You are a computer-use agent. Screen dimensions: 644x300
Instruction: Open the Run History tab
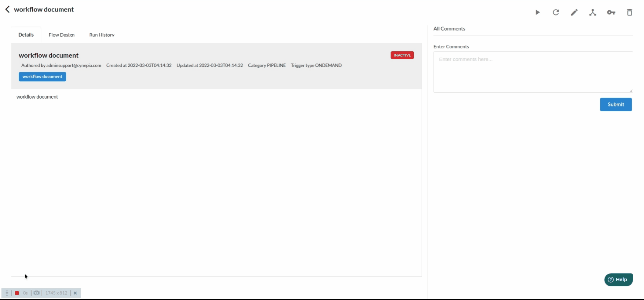(102, 35)
